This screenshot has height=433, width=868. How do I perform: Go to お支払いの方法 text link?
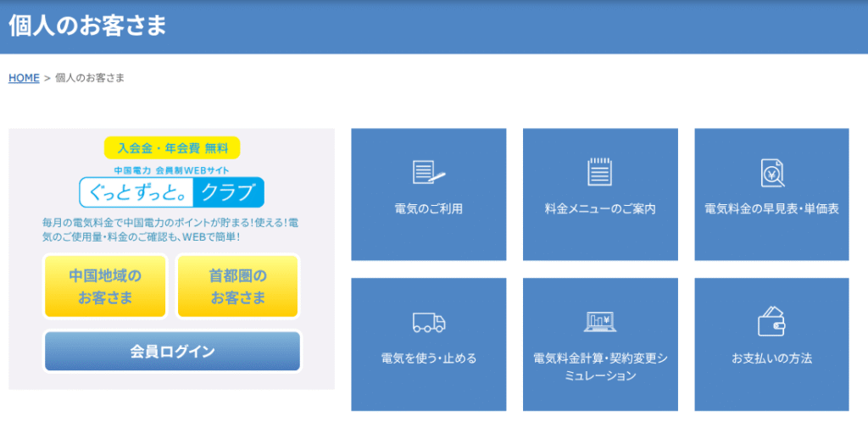(771, 358)
